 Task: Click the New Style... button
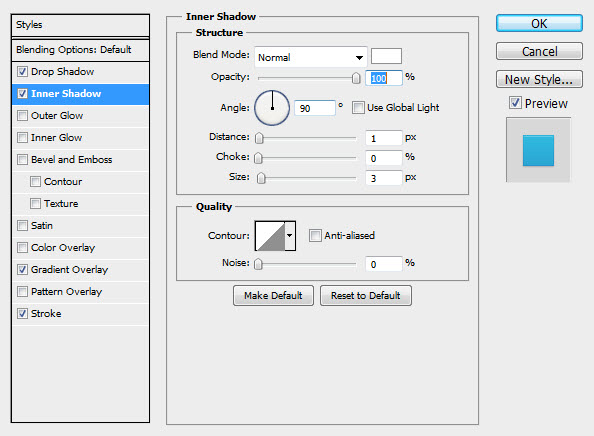point(539,80)
